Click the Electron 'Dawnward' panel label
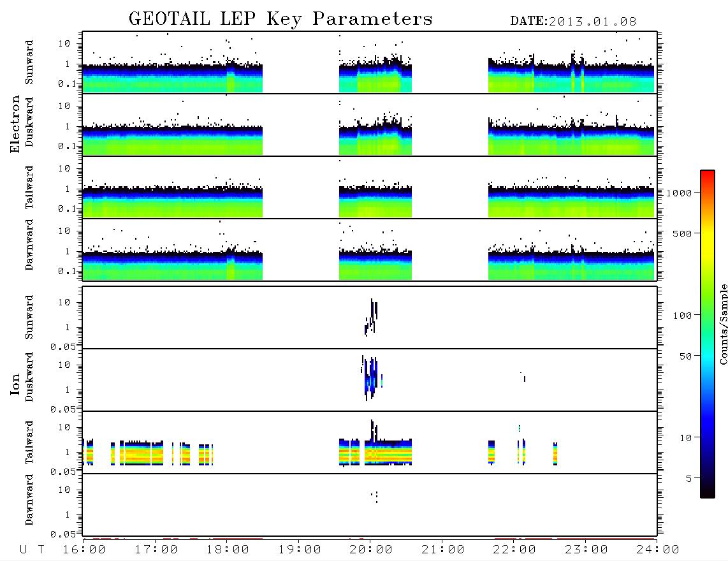The width and height of the screenshot is (728, 561). click(x=29, y=245)
